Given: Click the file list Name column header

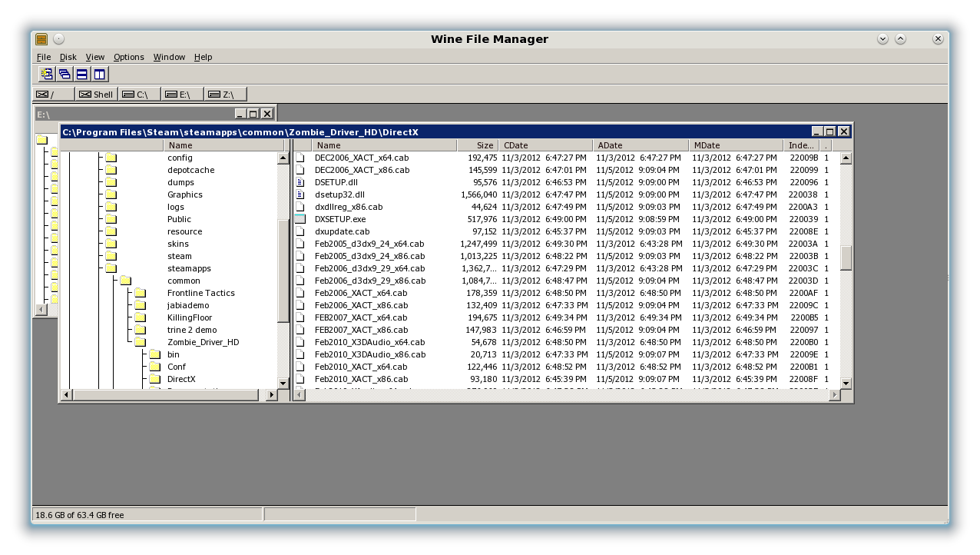Looking at the screenshot, I should coord(384,145).
